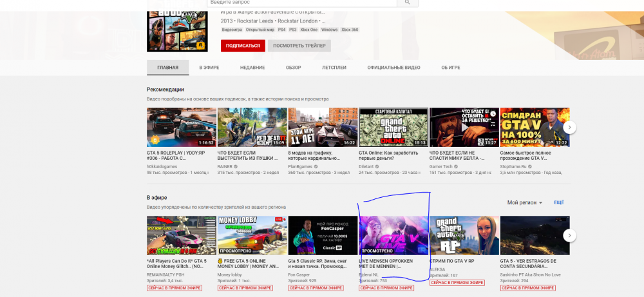Click the live row next arrow
This screenshot has height=297, width=644.
[x=571, y=235]
